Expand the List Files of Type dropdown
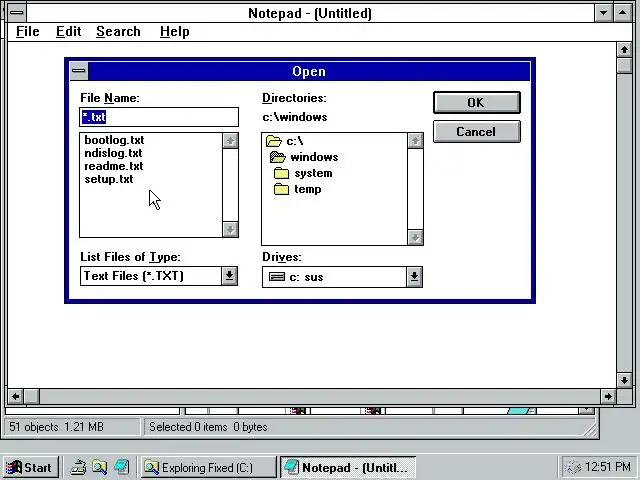The width and height of the screenshot is (640, 480). [229, 276]
